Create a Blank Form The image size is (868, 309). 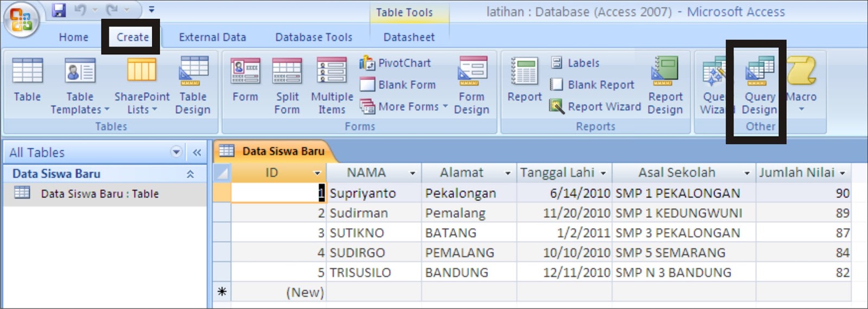[x=398, y=85]
